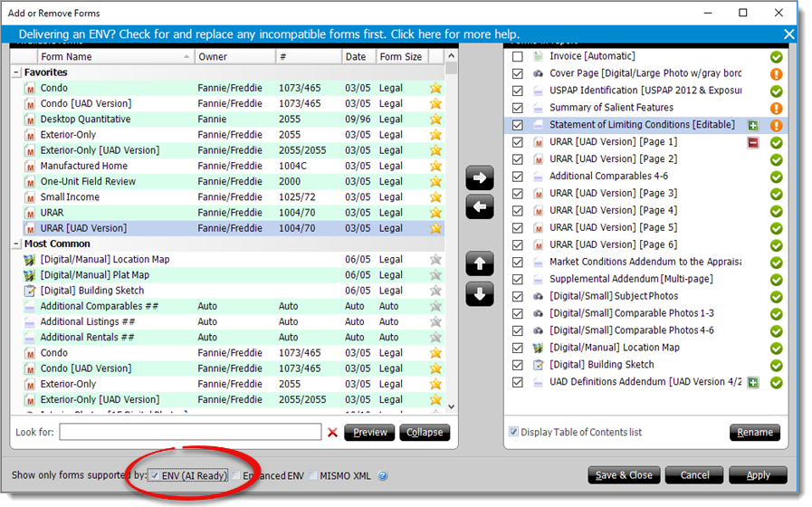
Task: Star the [Digital] Building Sketch form
Action: click(x=435, y=291)
